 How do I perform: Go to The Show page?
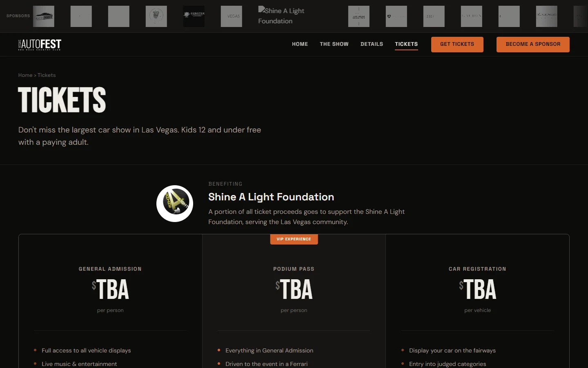click(334, 44)
